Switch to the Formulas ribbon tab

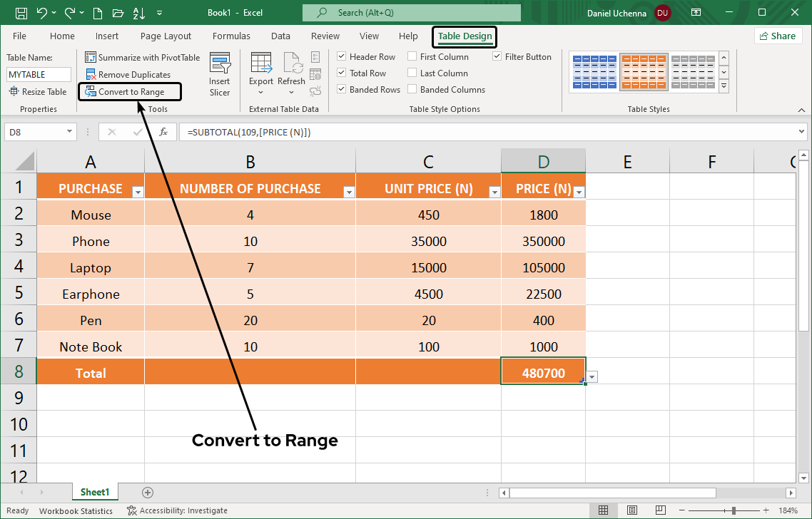[231, 36]
